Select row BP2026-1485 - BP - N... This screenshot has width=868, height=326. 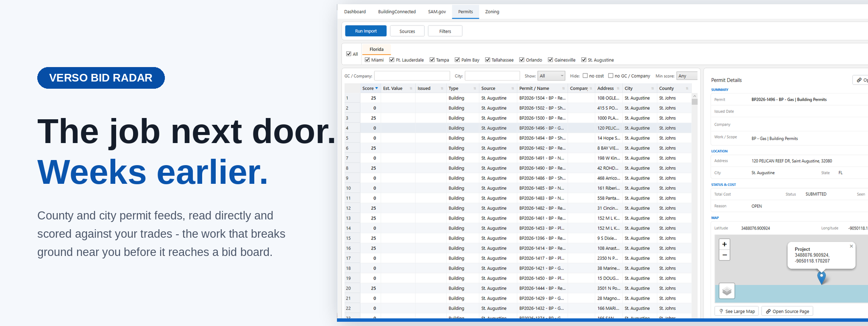click(518, 188)
